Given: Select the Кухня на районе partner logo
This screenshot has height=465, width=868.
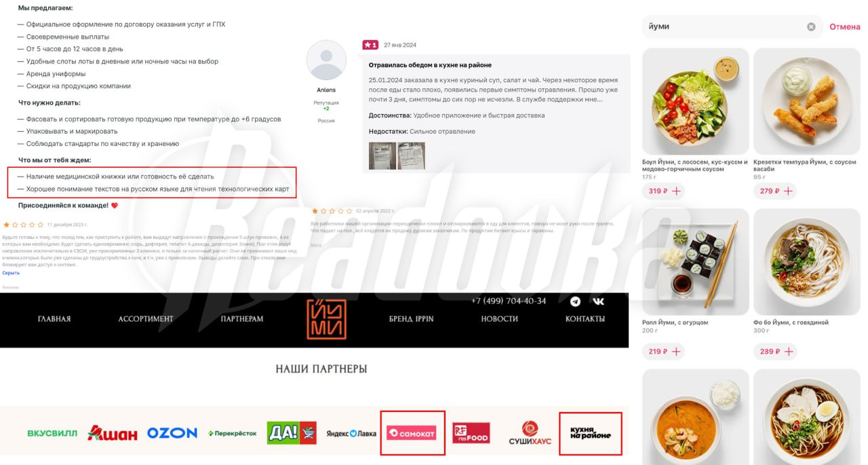Looking at the screenshot, I should (x=590, y=433).
